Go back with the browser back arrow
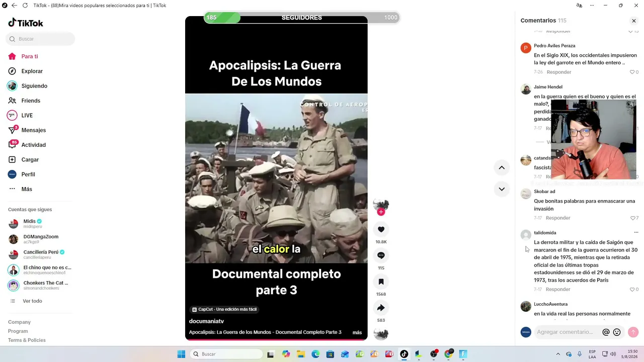The width and height of the screenshot is (644, 362). 14,6
